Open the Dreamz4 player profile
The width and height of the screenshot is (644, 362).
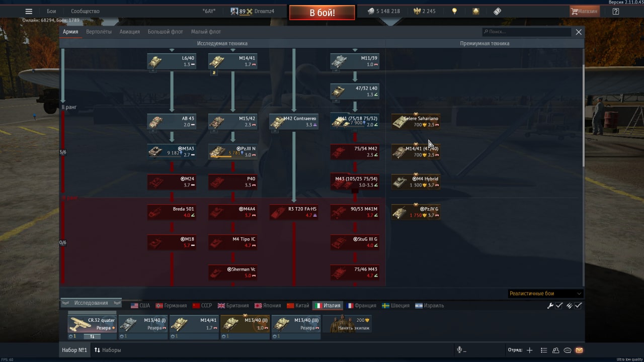click(265, 11)
